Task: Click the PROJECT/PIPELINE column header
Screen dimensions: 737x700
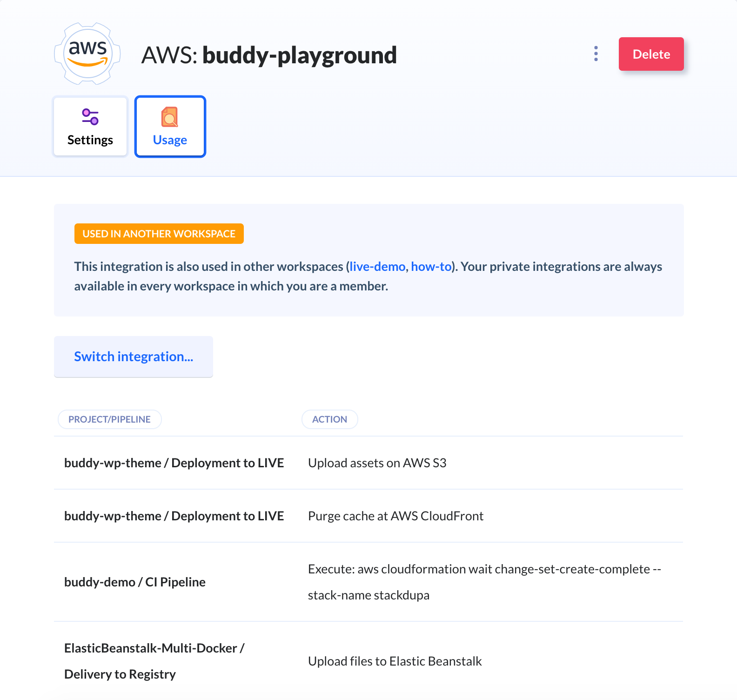Action: [109, 419]
